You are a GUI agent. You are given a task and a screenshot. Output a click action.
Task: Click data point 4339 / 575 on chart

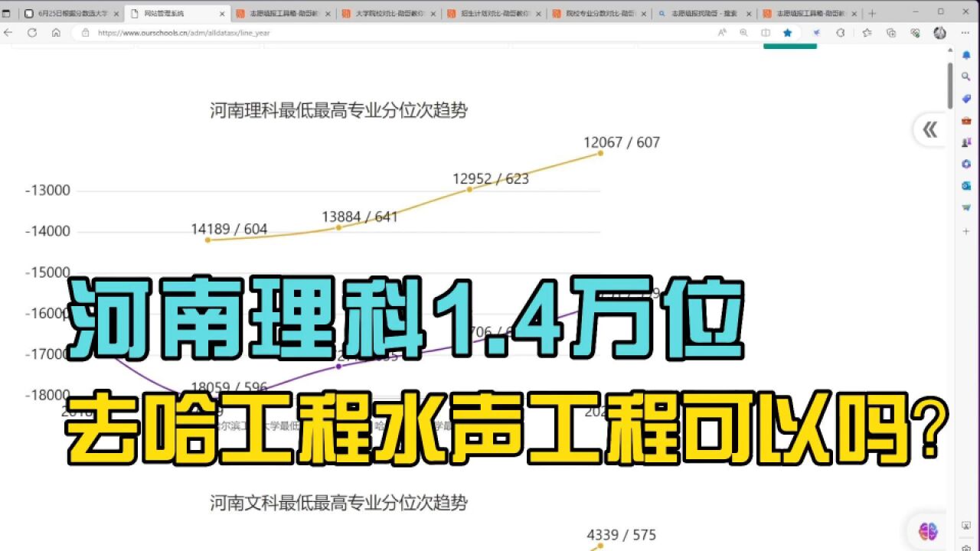click(600, 546)
